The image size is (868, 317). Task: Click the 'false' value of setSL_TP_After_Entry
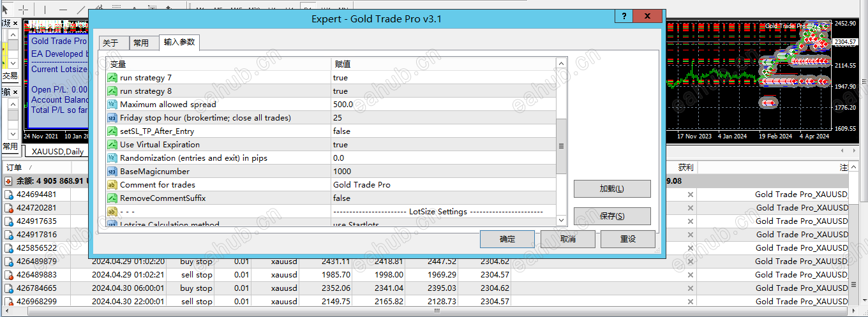(341, 131)
